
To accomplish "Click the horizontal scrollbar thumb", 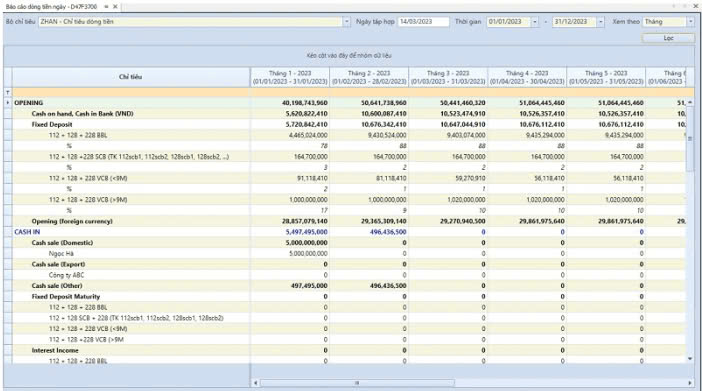I will point(357,383).
